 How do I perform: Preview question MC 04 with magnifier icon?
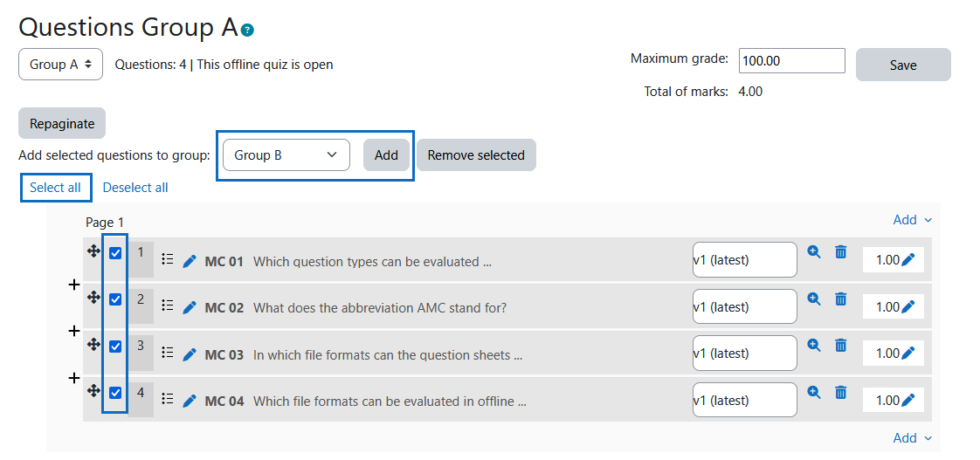814,392
